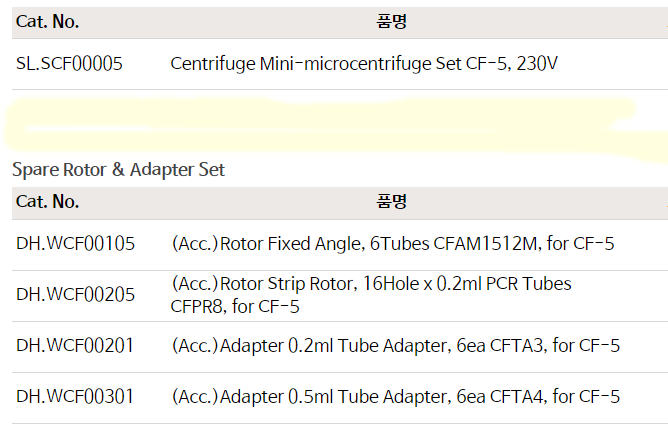This screenshot has height=424, width=668.
Task: Click catalog number SL.SCF00005
Action: [x=70, y=64]
